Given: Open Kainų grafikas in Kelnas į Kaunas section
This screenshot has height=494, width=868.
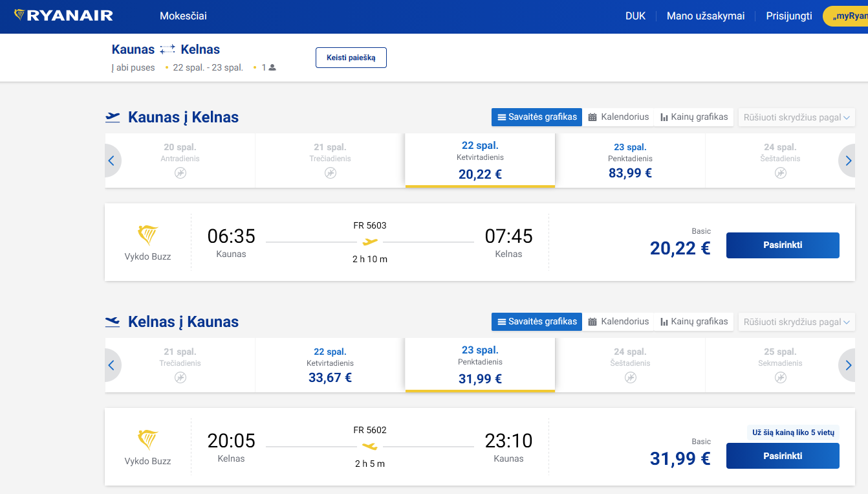Looking at the screenshot, I should coord(694,322).
